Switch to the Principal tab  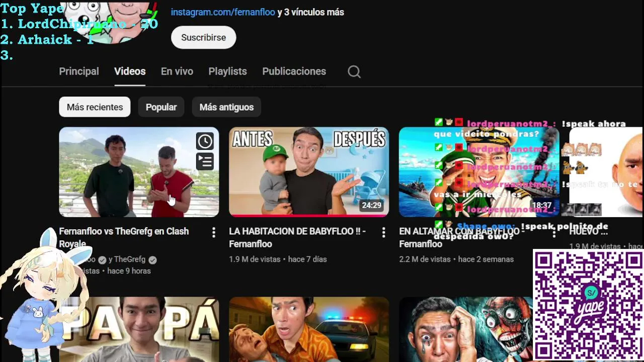79,71
